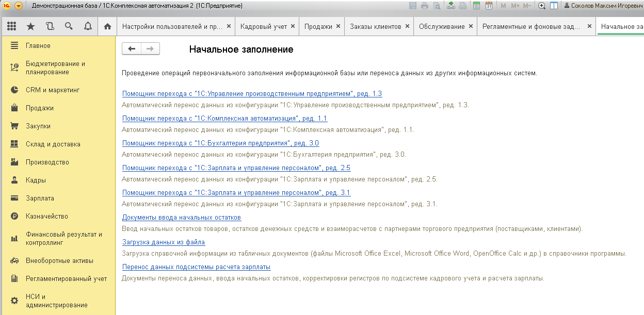The width and height of the screenshot is (644, 315).
Task: Open the Calendar icon
Action: tap(489, 6)
